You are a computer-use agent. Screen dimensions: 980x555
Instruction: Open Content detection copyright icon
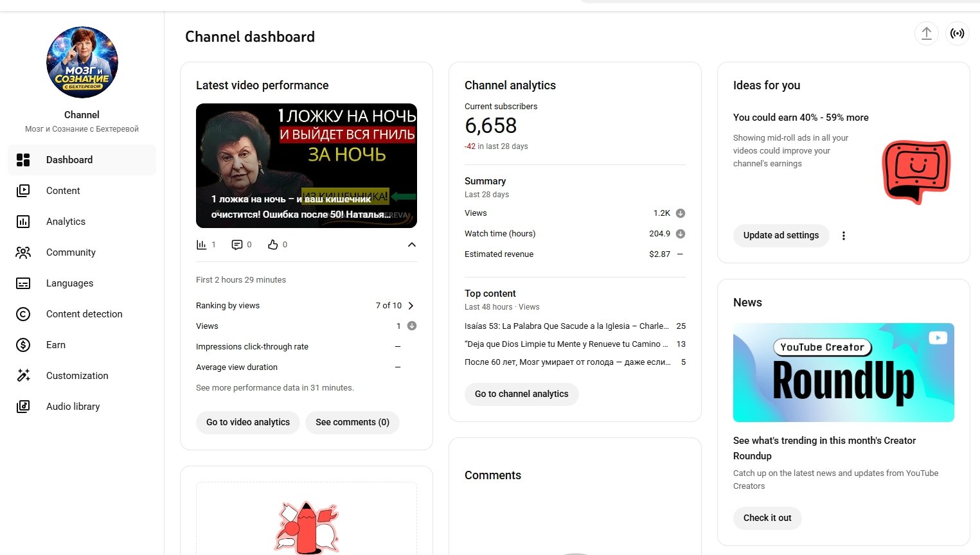23,314
